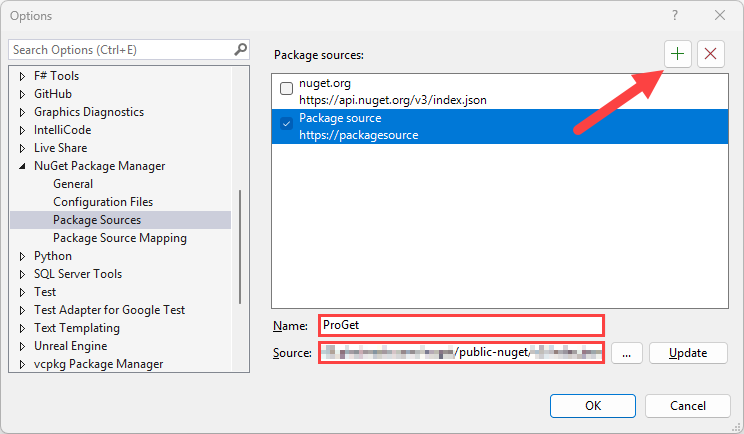Select GitHub in options tree
This screenshot has width=744, height=434.
tap(53, 93)
